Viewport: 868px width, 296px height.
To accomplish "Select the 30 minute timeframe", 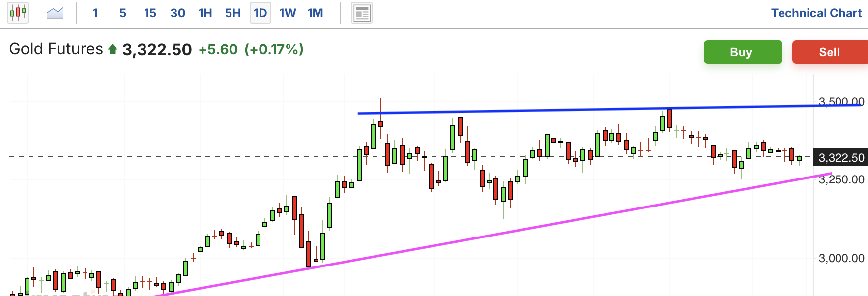I will (x=177, y=13).
